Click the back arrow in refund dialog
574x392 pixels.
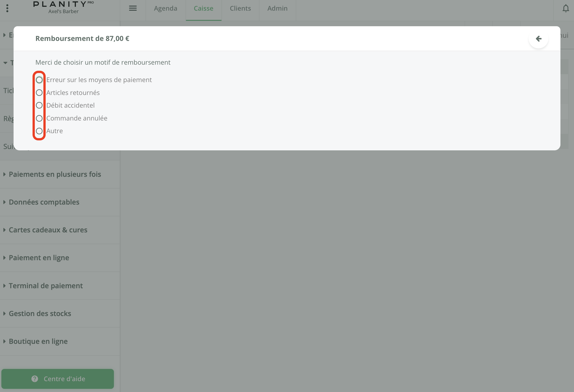pyautogui.click(x=539, y=38)
